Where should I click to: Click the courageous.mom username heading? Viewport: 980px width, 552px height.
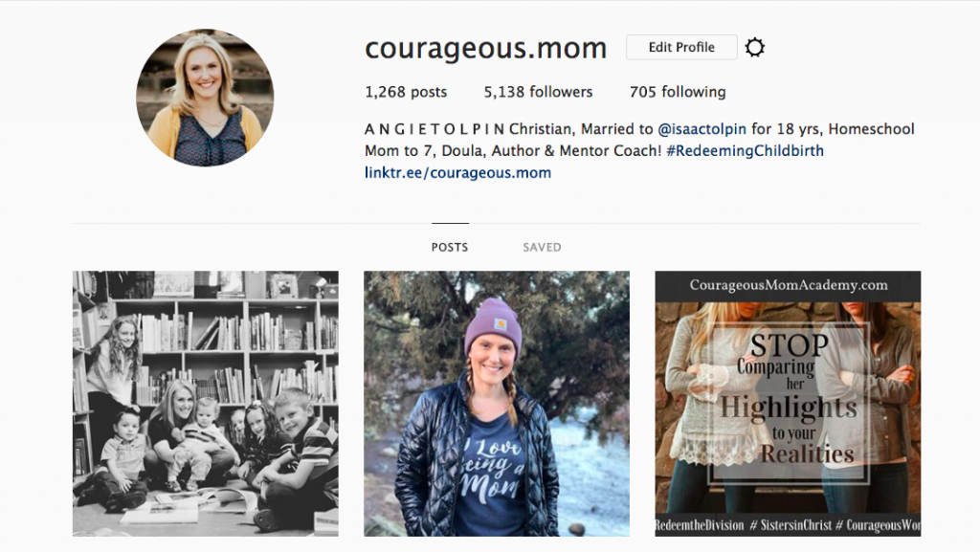pyautogui.click(x=486, y=48)
